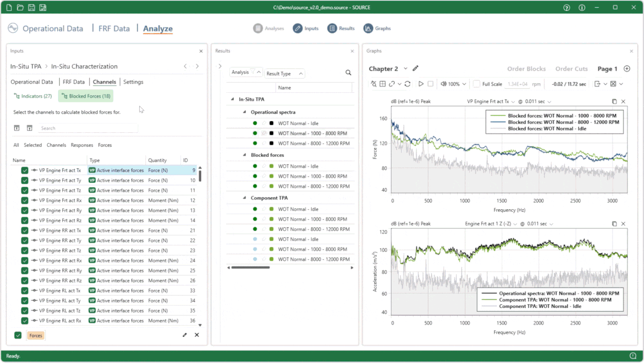Image resolution: width=644 pixels, height=363 pixels.
Task: Switch to the Operational Data top-level tab
Action: pos(53,29)
